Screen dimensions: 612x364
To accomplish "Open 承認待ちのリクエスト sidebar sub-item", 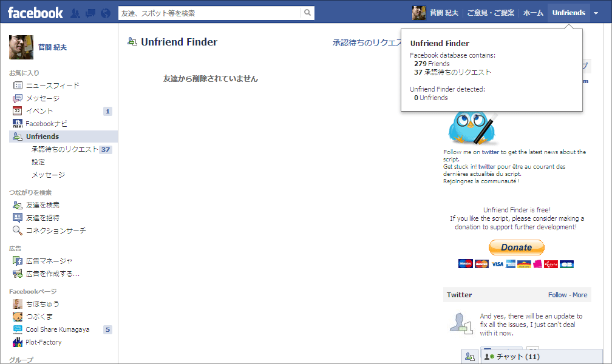I will [x=65, y=149].
